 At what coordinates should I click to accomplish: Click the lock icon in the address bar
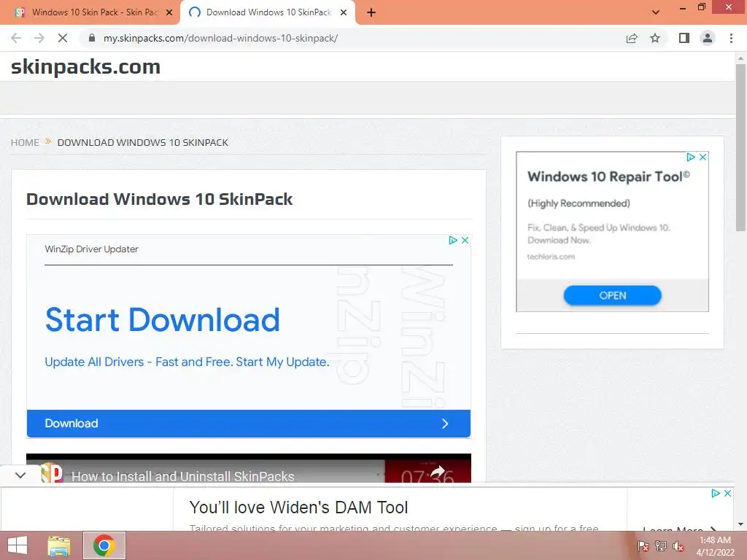point(92,38)
